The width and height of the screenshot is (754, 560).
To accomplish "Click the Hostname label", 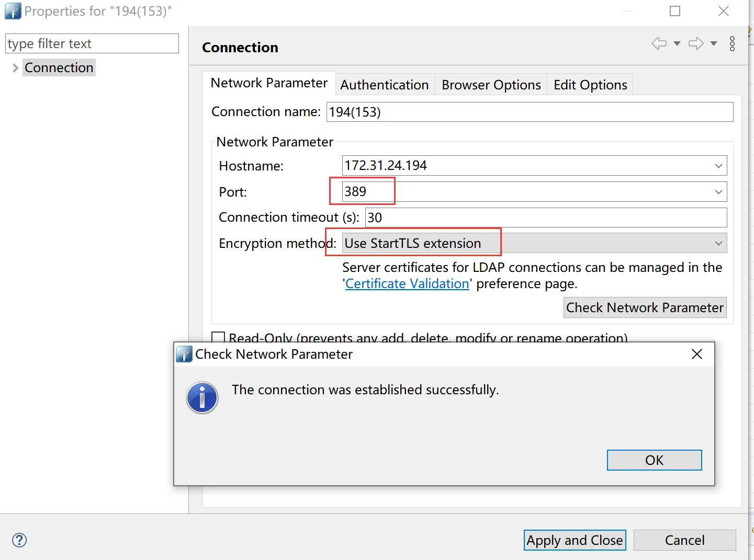I will (251, 166).
